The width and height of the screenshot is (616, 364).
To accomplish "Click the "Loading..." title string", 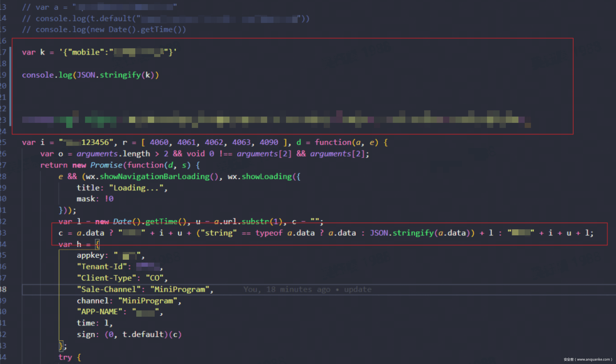I will [136, 188].
